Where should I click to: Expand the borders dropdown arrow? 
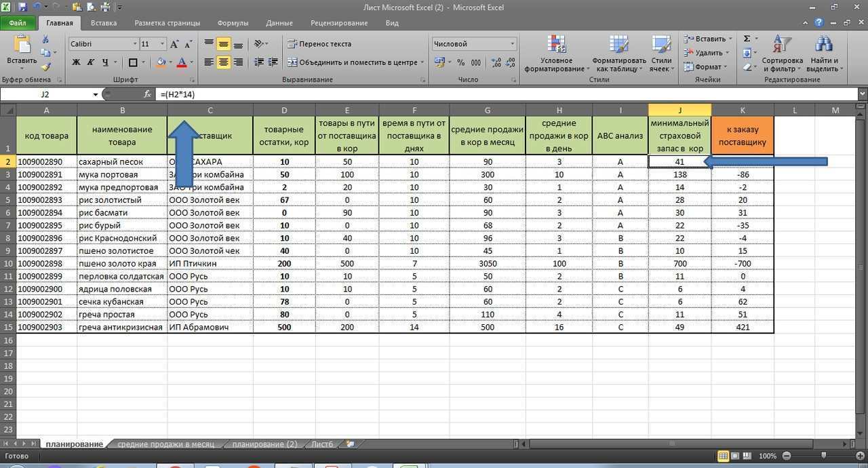[x=144, y=62]
